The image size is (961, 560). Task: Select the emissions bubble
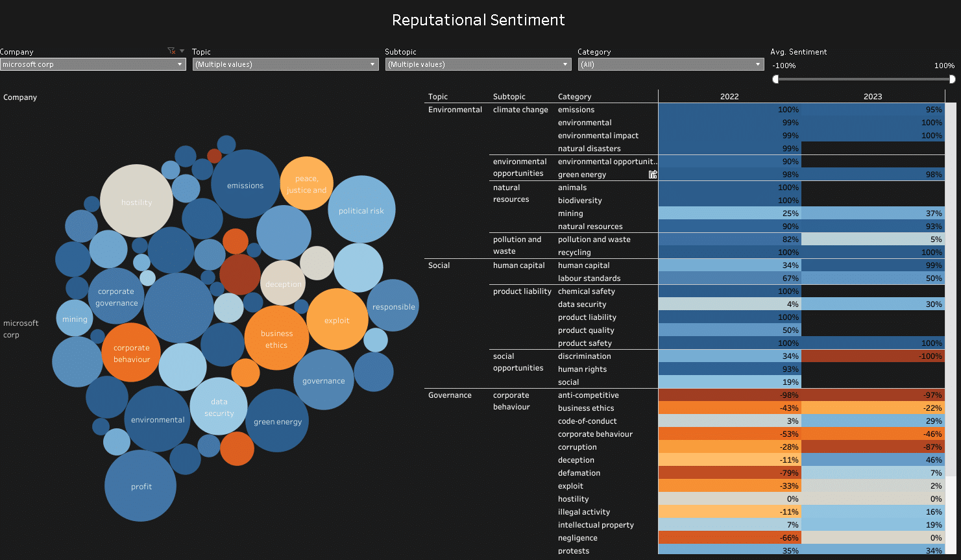click(x=245, y=184)
